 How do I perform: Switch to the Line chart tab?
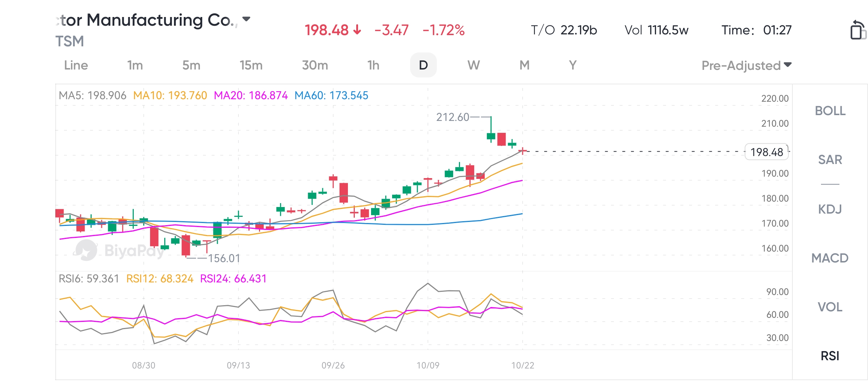click(76, 65)
